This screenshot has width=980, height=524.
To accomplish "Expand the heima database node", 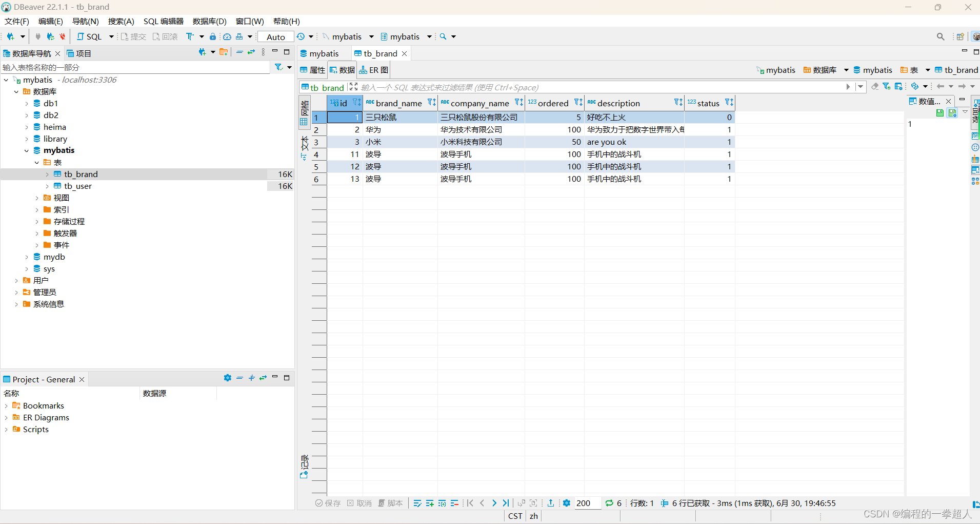I will point(27,127).
